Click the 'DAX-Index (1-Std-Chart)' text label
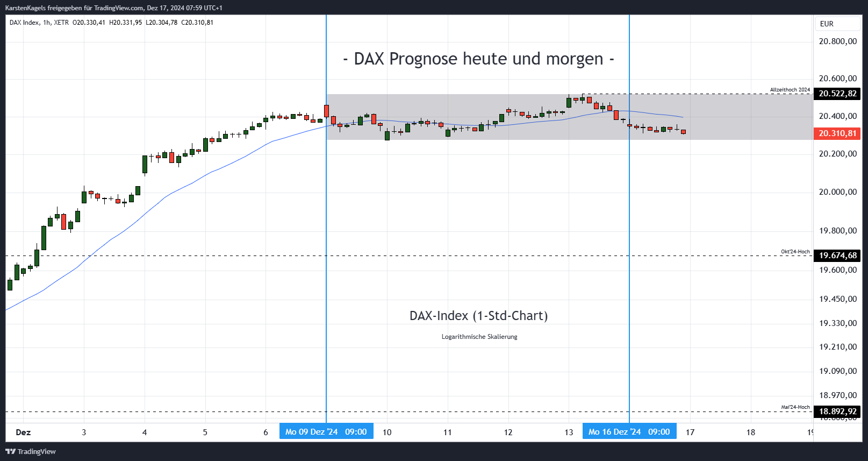This screenshot has width=868, height=461. [x=479, y=316]
